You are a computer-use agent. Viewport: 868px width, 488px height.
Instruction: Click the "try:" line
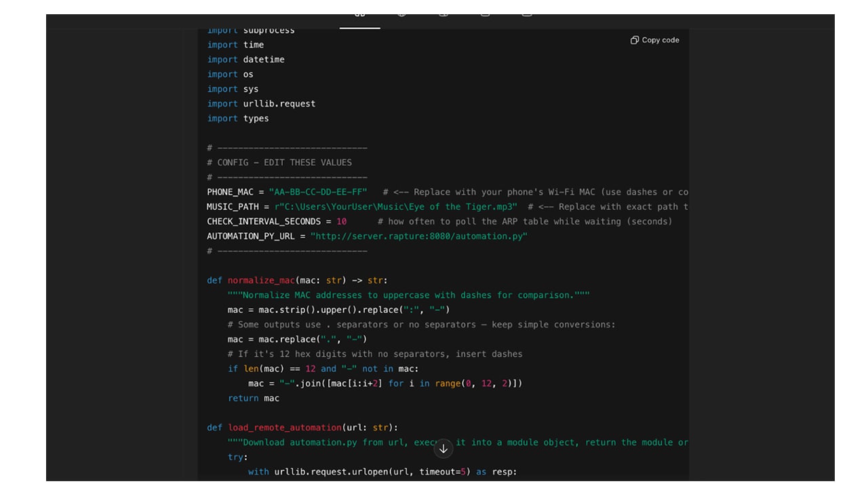tap(238, 457)
